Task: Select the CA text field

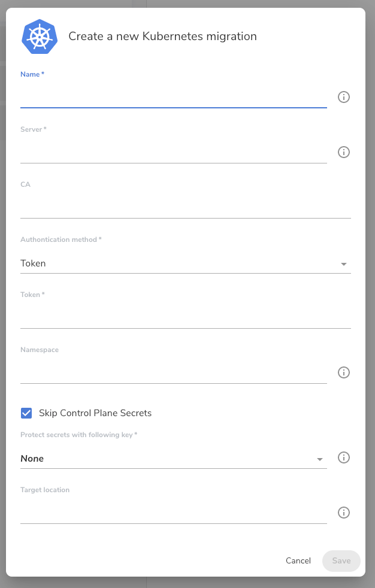Action: pos(186,207)
